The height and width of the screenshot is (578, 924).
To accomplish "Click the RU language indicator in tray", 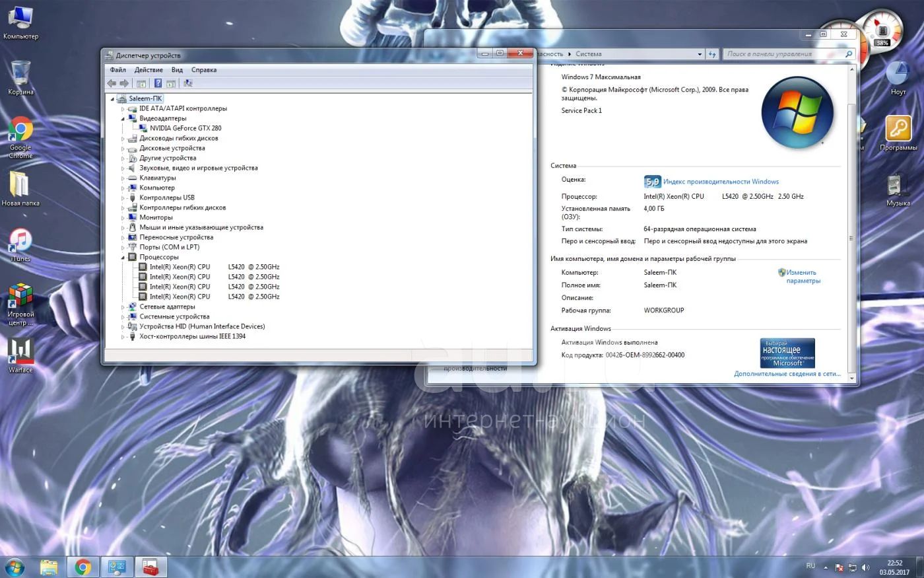I will tap(810, 566).
